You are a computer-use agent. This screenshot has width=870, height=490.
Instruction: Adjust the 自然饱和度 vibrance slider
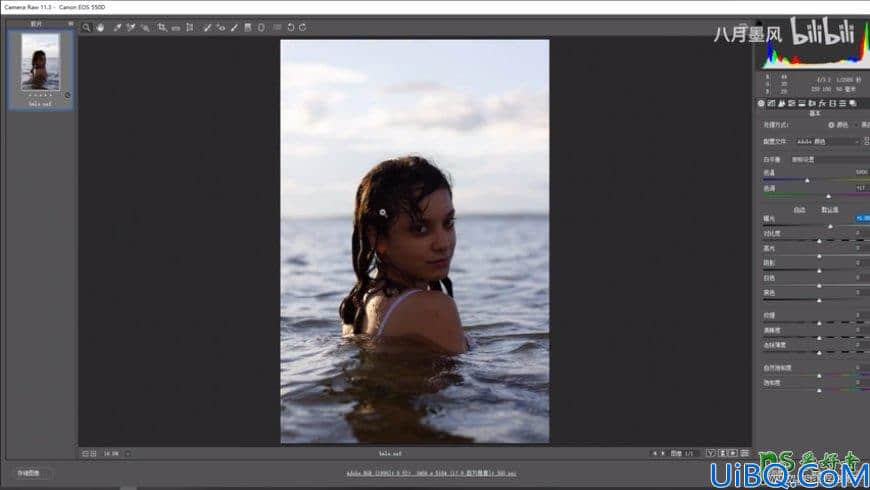pos(820,376)
